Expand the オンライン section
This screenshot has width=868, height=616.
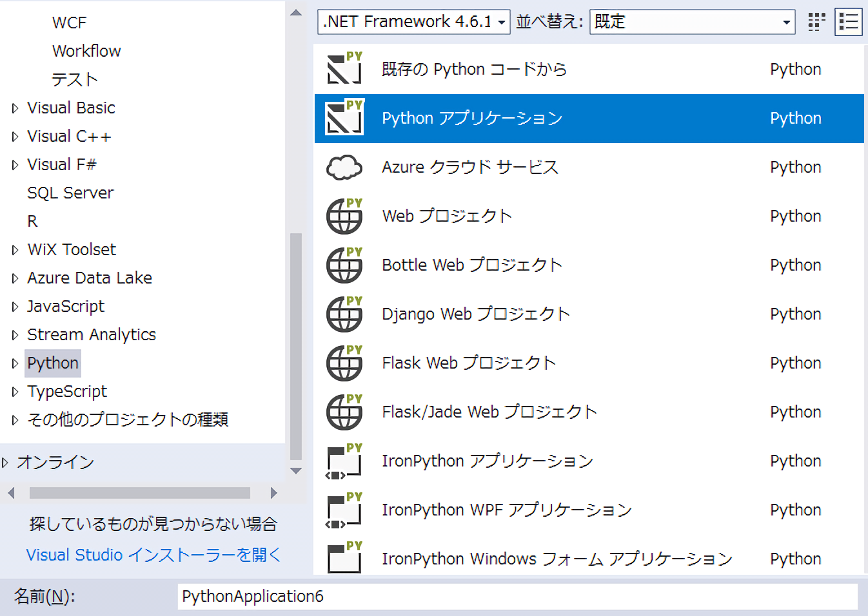tap(5, 463)
